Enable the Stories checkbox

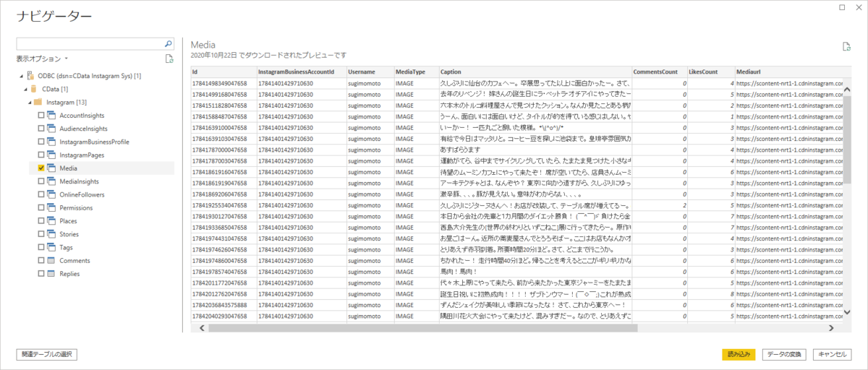[x=41, y=234]
